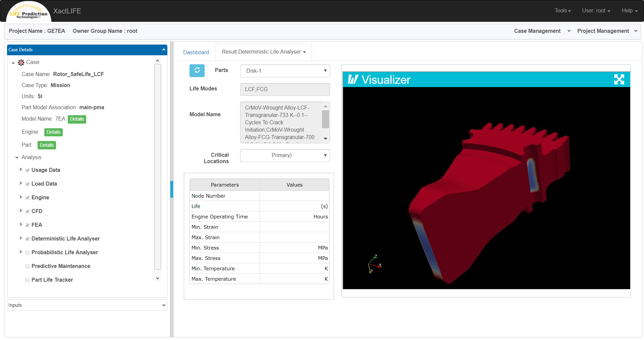
Task: Toggle the Deterministic Life Analyser checkbox
Action: click(28, 239)
